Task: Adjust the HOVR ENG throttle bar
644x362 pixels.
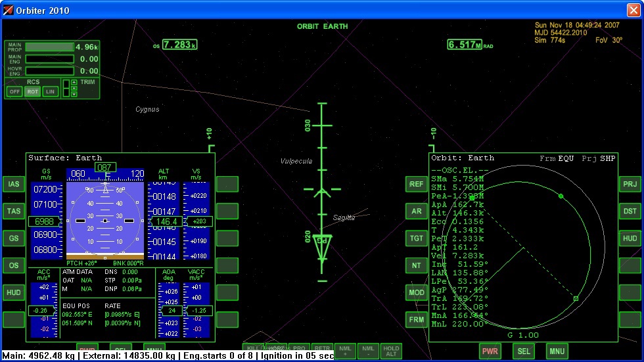Action: [x=50, y=71]
